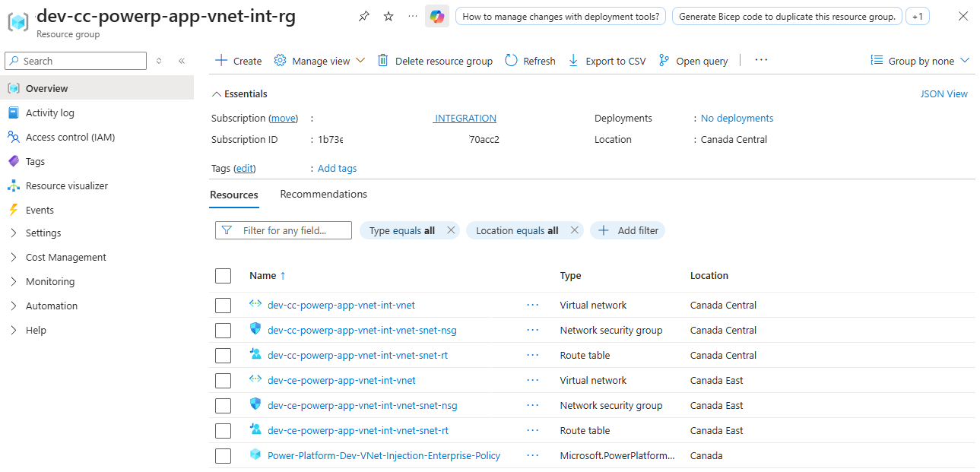Select checkbox for dev-cc-powerp-app-vnet-int-vnet

223,306
